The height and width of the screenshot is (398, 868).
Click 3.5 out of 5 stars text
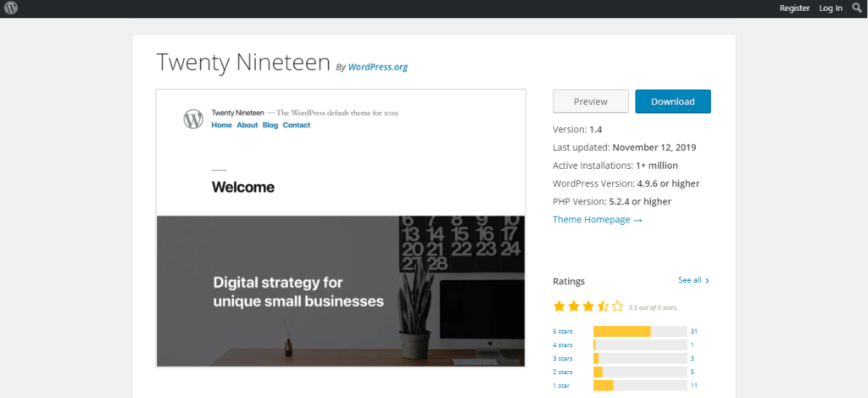(654, 308)
